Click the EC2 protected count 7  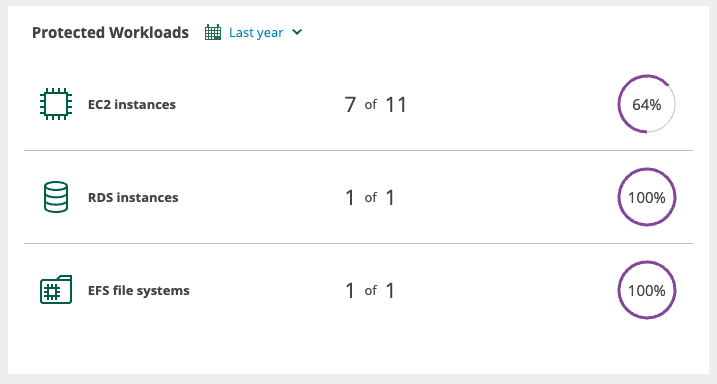(350, 105)
